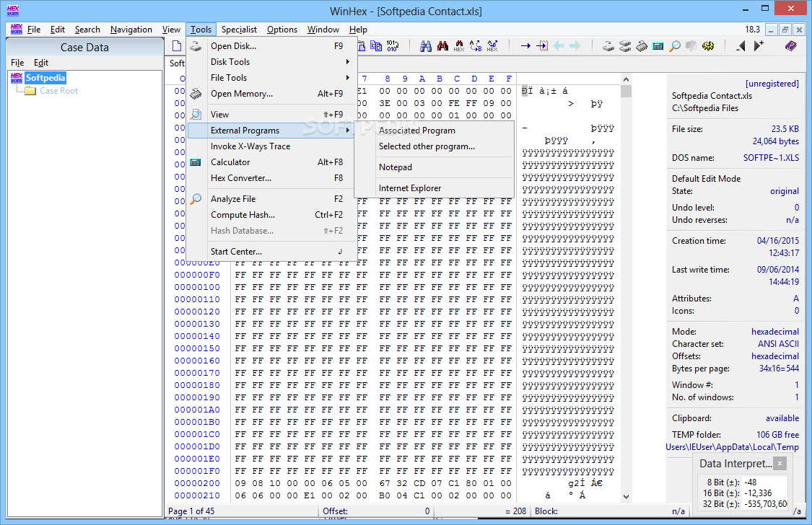812x525 pixels.
Task: Click the New file icon in toolbar
Action: click(x=177, y=46)
